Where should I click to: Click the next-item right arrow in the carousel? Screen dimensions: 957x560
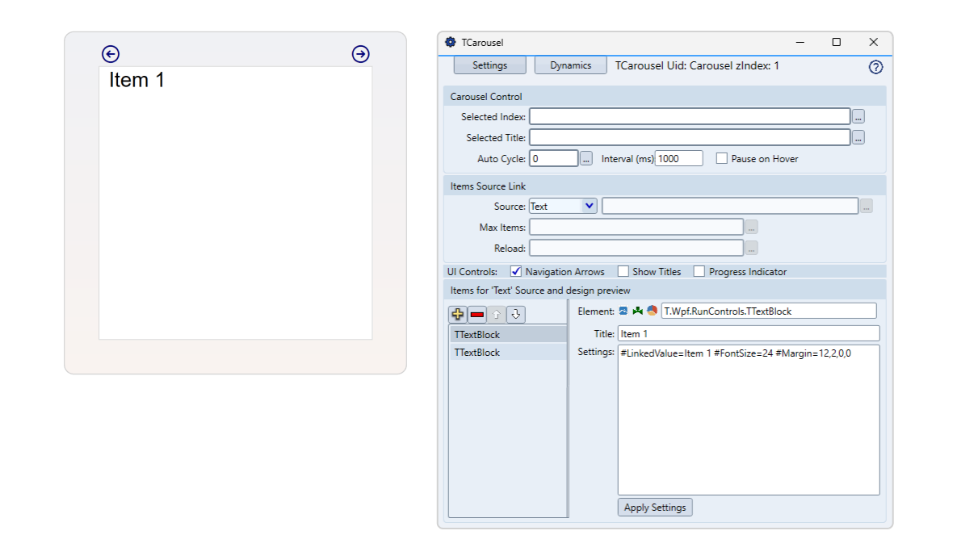(x=361, y=54)
